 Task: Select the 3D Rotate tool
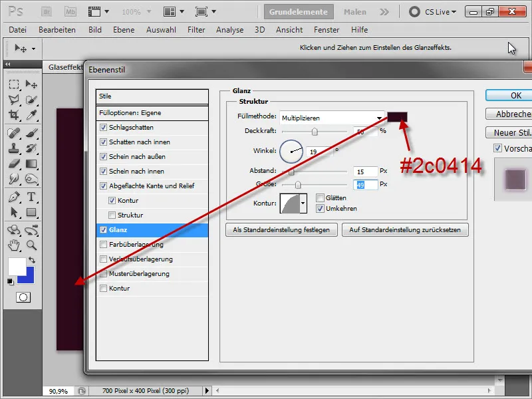point(14,230)
